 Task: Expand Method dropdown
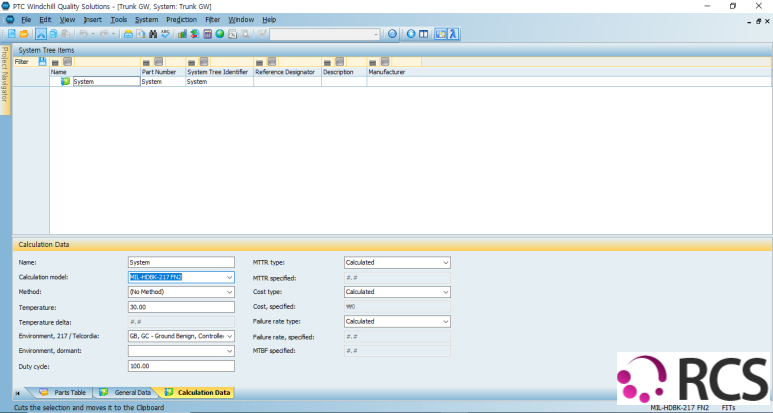(x=229, y=292)
